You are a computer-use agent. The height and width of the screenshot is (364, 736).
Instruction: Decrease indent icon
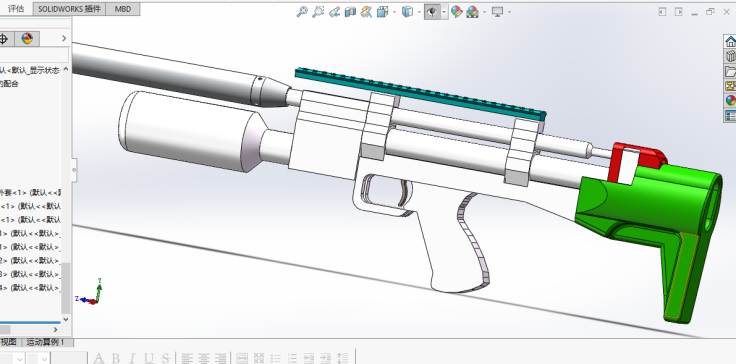[x=308, y=358]
